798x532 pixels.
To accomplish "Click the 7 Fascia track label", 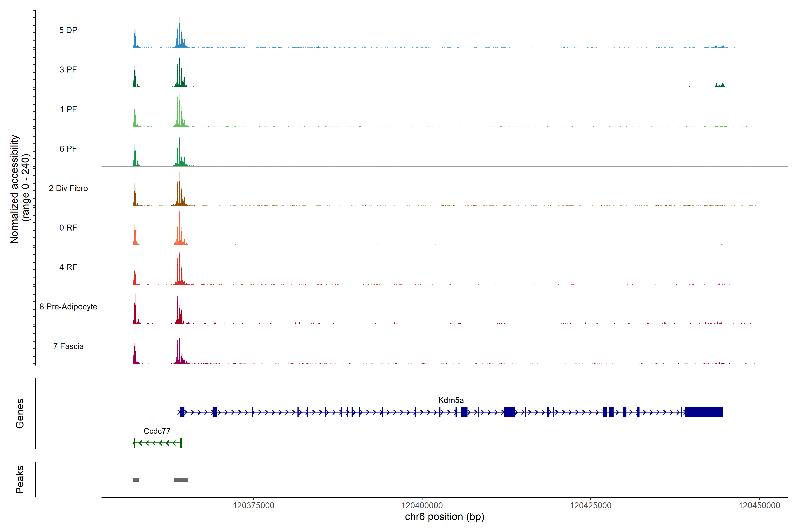I will [x=68, y=346].
